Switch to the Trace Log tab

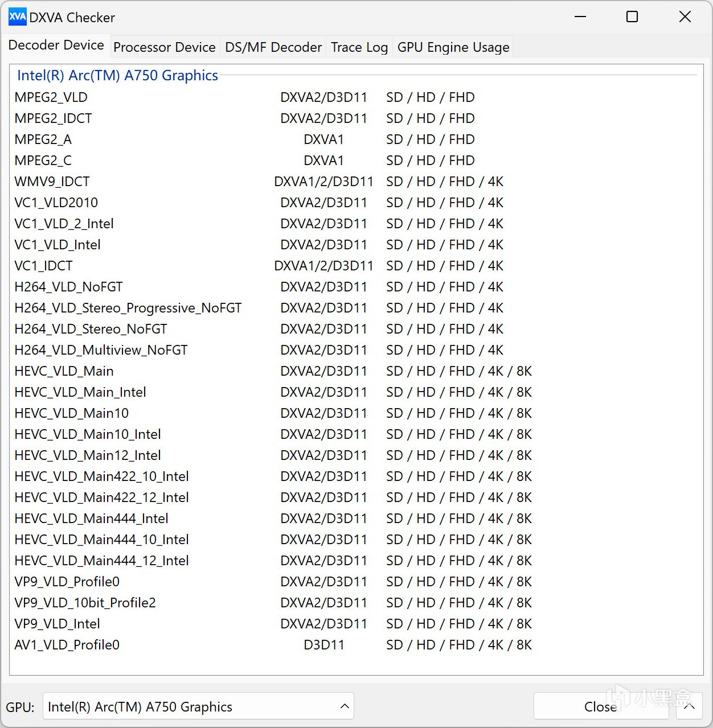[359, 47]
